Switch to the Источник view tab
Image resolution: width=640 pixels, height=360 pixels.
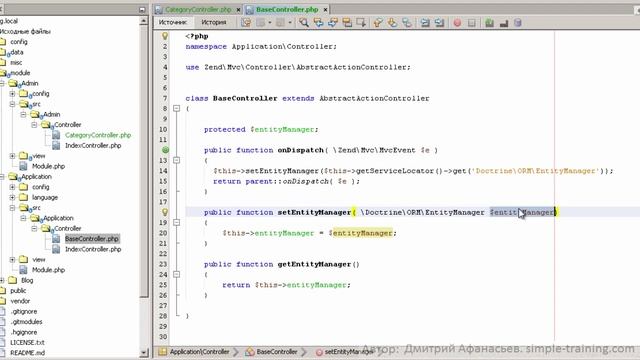173,22
